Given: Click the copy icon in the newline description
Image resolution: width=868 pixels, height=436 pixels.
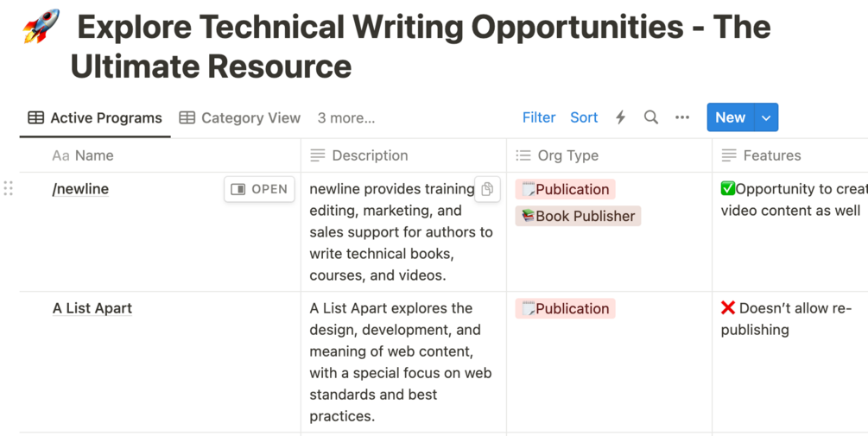Looking at the screenshot, I should (x=487, y=189).
